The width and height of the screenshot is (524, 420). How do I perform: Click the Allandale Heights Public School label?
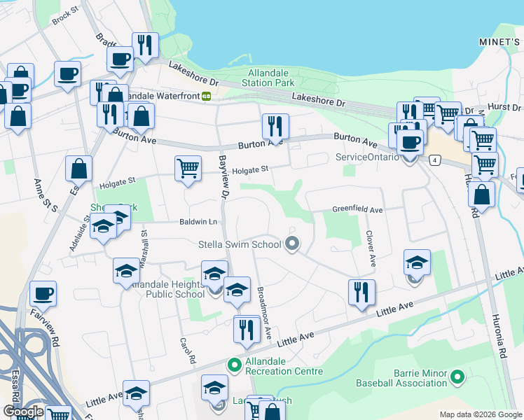pyautogui.click(x=168, y=289)
